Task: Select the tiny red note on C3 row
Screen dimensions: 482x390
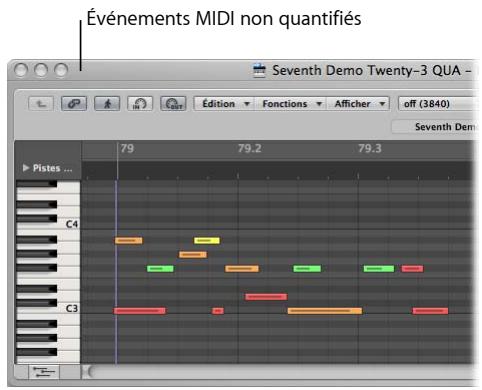Action: click(218, 311)
